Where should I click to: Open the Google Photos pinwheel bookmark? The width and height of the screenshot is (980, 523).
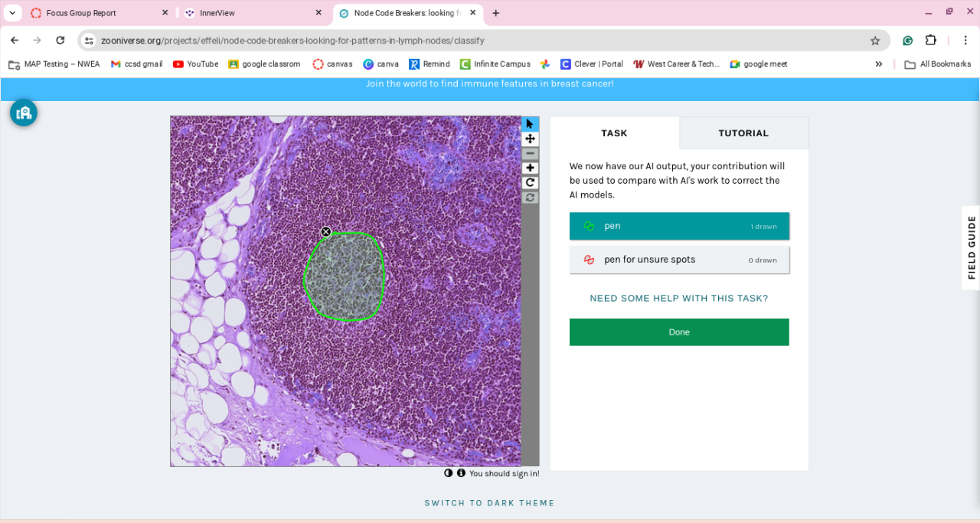click(x=545, y=64)
